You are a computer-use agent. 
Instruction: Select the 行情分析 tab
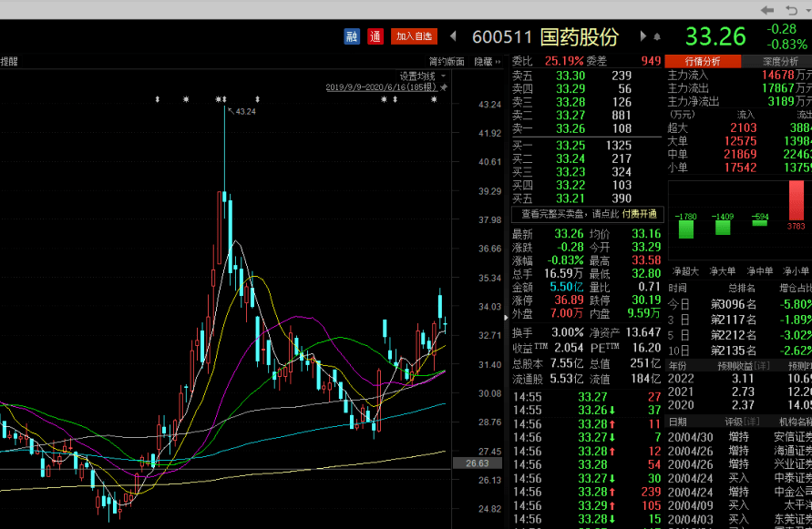pos(703,62)
